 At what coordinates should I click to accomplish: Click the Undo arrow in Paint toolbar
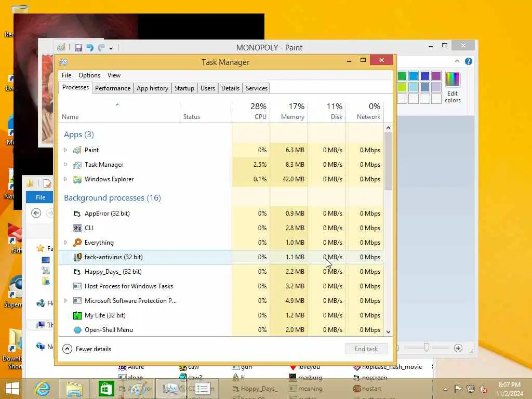coord(90,48)
